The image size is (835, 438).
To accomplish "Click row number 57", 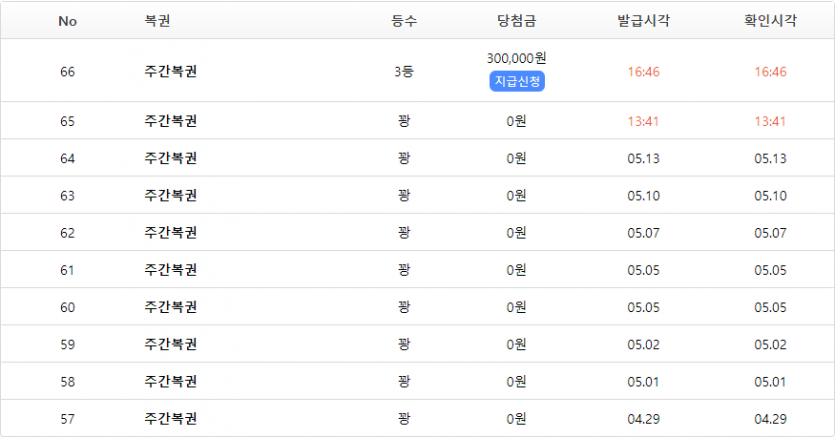I will pos(68,420).
